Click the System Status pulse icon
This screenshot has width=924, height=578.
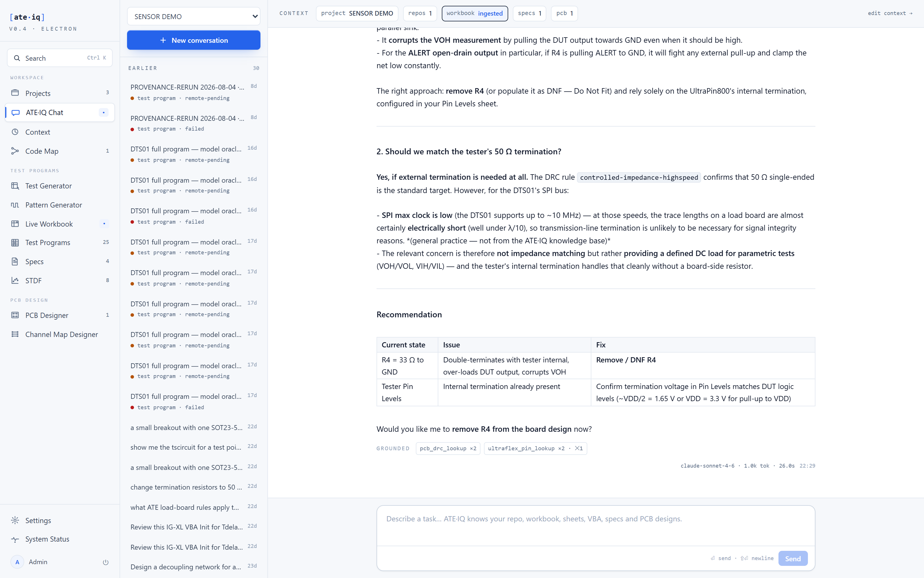click(x=15, y=539)
